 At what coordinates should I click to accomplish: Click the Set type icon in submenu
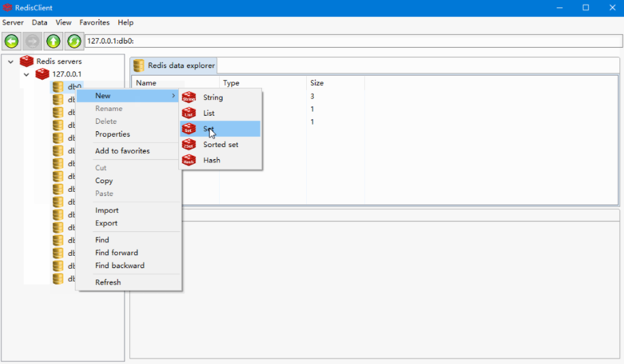[189, 129]
